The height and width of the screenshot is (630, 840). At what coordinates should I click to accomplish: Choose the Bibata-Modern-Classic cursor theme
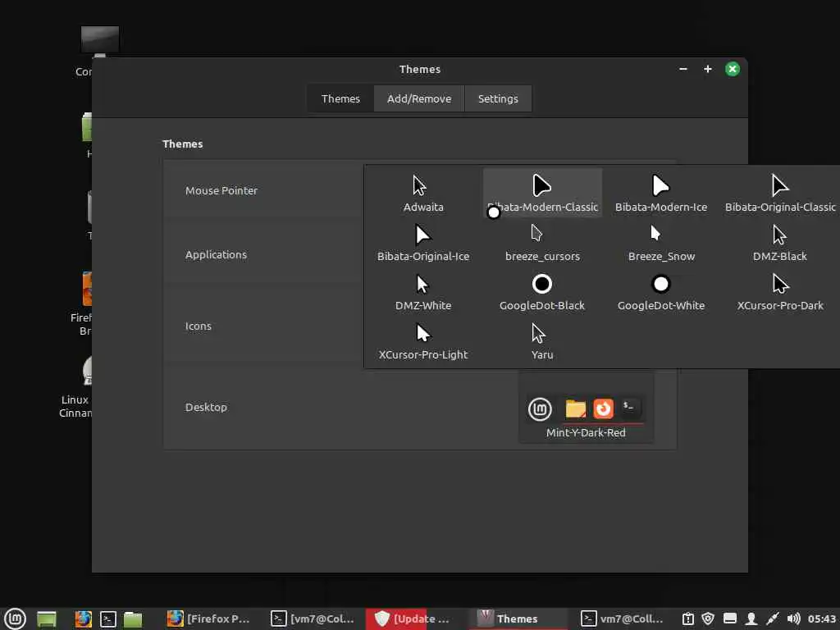tap(542, 194)
